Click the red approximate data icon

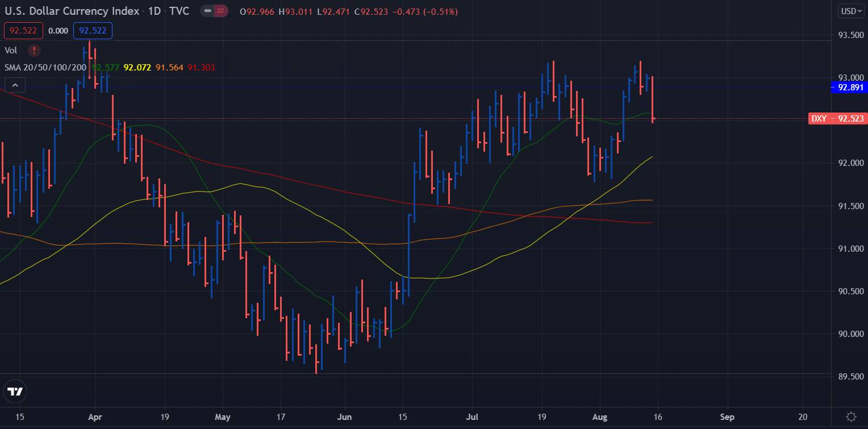(x=220, y=11)
